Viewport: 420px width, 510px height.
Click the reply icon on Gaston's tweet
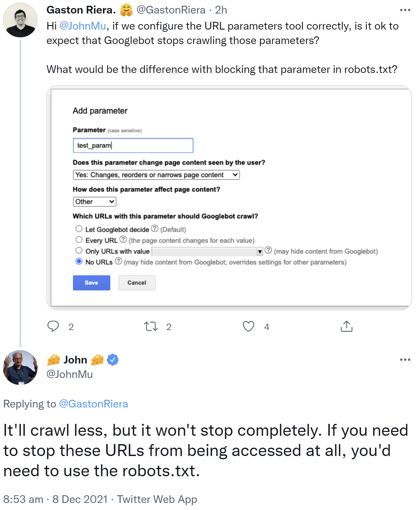(54, 327)
